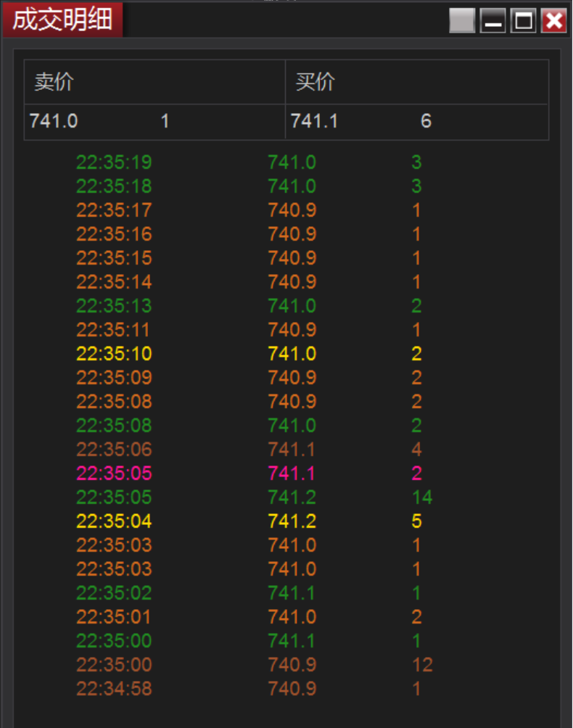Click the 22:35:16 trade time
Viewport: 573px width, 728px height.
114,234
